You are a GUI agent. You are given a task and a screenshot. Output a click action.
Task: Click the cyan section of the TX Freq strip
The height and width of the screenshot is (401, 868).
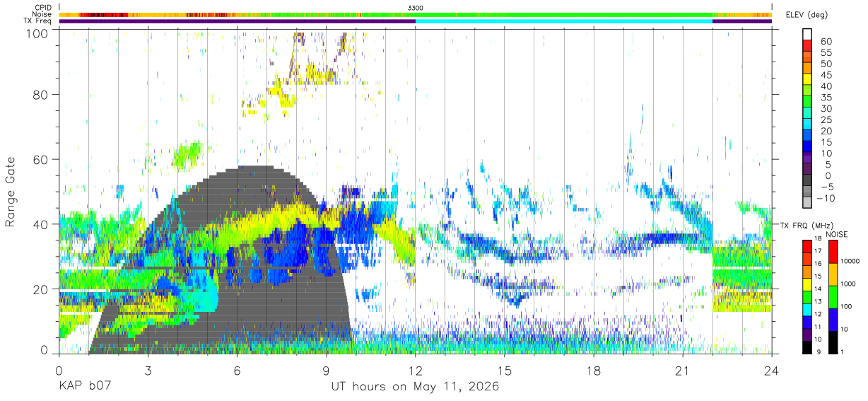[x=564, y=21]
